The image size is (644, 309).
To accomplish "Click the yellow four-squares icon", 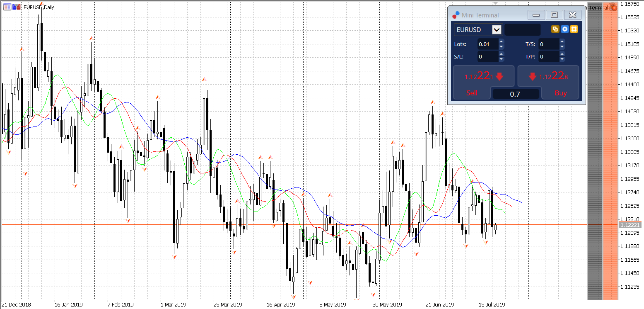I will [574, 29].
